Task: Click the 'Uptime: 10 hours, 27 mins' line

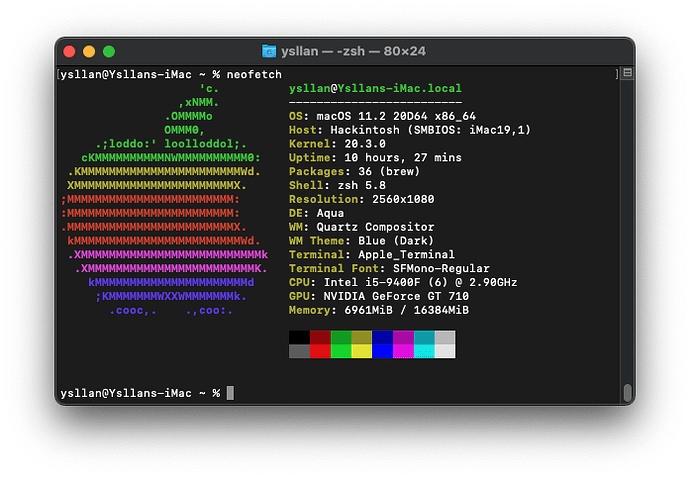Action: point(375,158)
